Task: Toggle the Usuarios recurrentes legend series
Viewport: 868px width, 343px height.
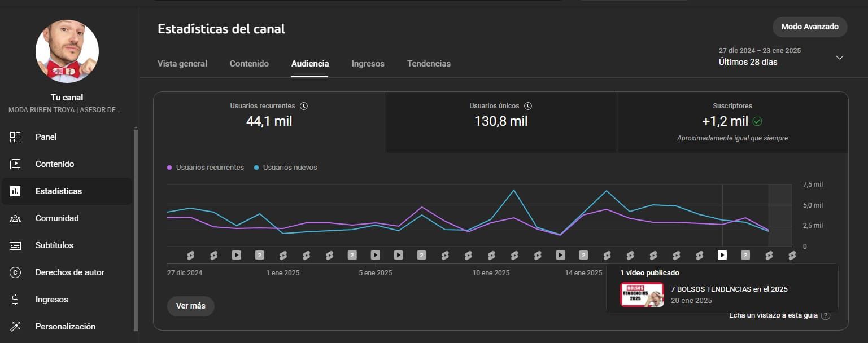Action: 206,168
